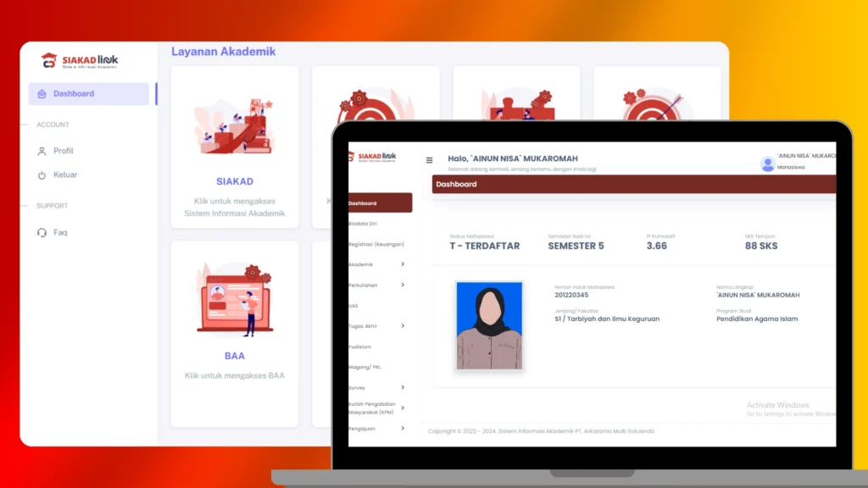The image size is (868, 488).
Task: Expand the Pengajuan menu chevron
Action: pyautogui.click(x=403, y=428)
